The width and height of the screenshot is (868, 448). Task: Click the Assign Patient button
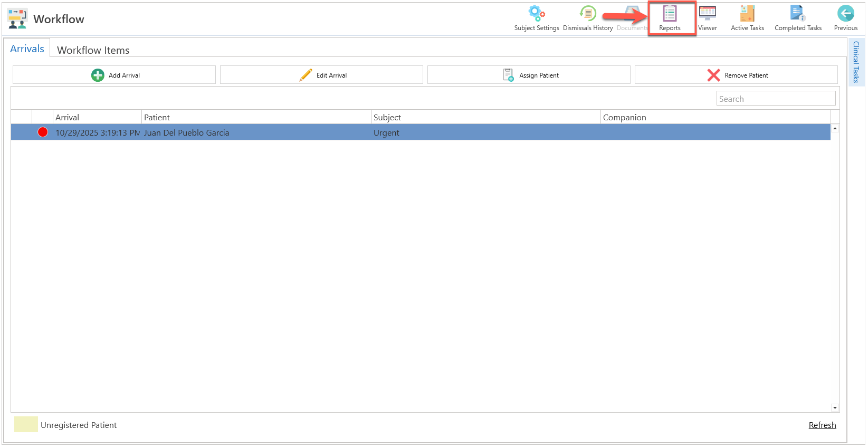(x=529, y=75)
